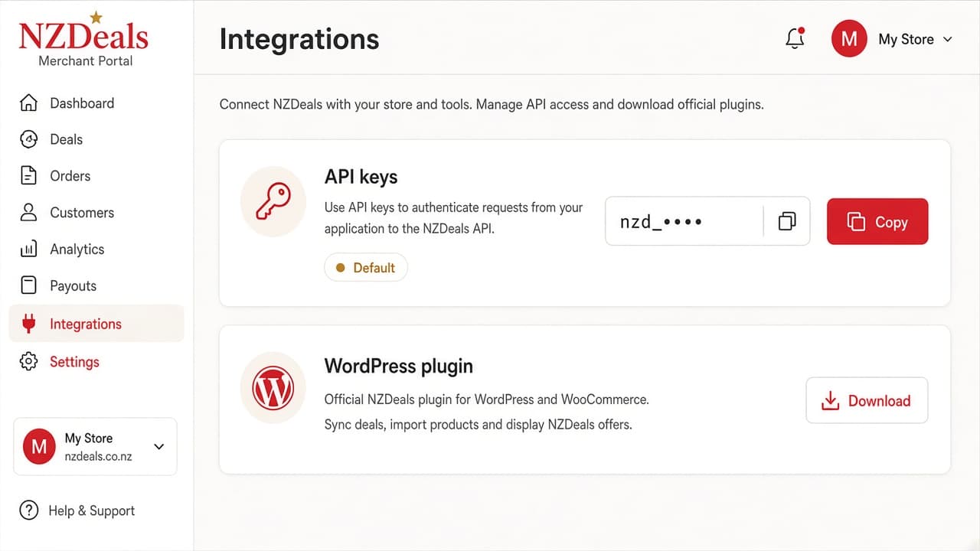Click the Settings gear icon
This screenshot has width=980, height=551.
pyautogui.click(x=28, y=362)
